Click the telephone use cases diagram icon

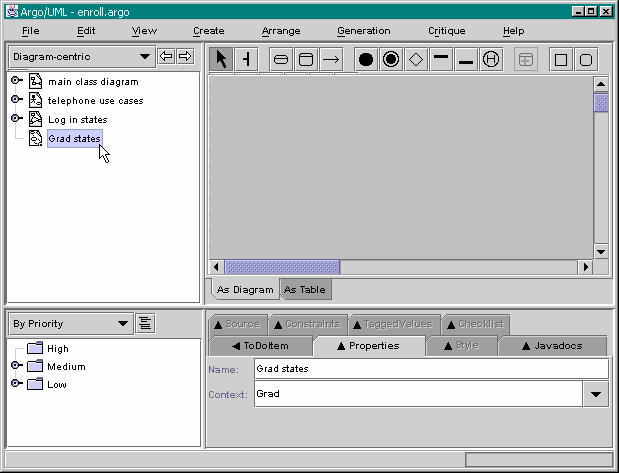pyautogui.click(x=36, y=100)
